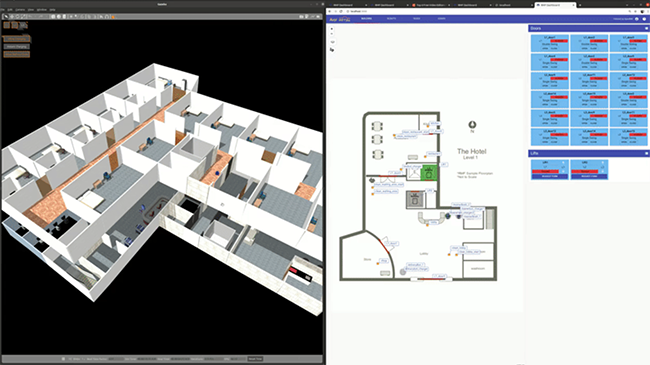650x365 pixels.
Task: Expand the second lift card arrow
Action: click(603, 162)
